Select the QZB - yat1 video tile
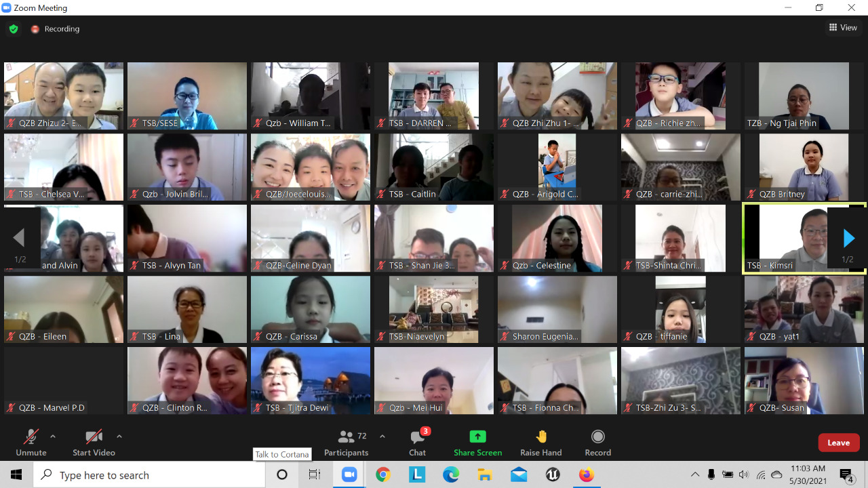 click(804, 310)
